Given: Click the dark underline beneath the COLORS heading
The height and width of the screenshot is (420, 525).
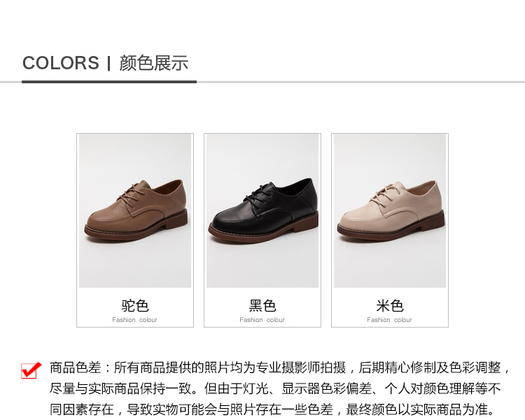Looking at the screenshot, I should (109, 81).
